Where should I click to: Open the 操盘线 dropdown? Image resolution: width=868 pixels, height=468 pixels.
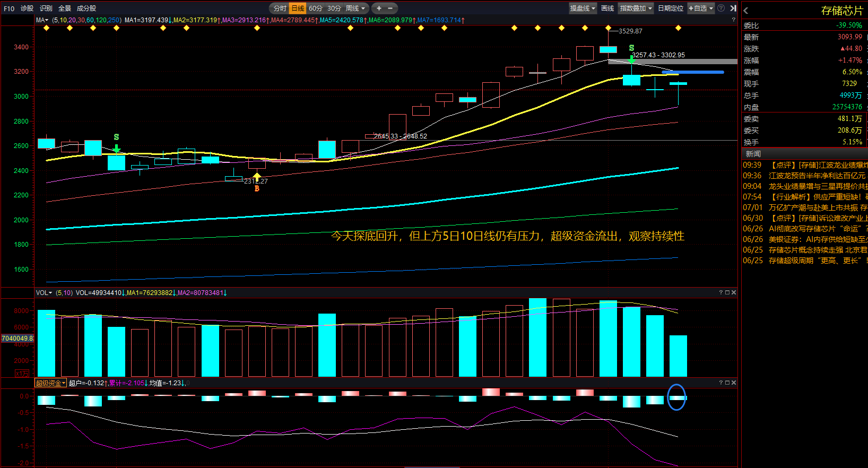pos(583,8)
